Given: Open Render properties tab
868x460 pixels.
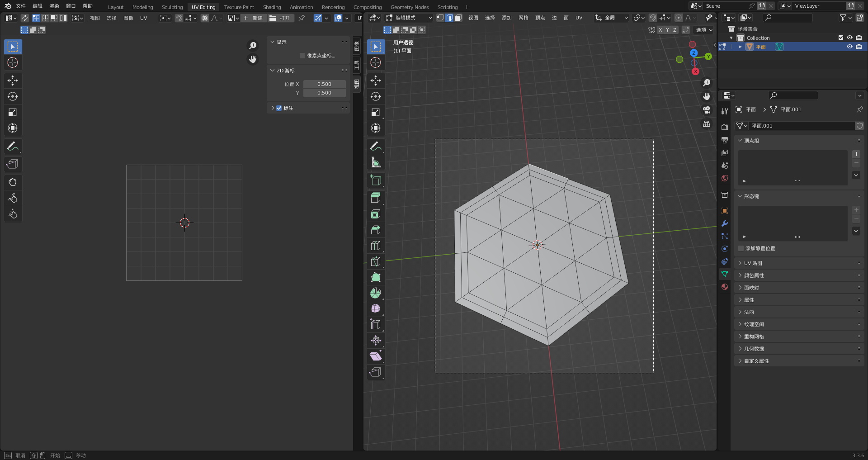Looking at the screenshot, I should point(725,127).
